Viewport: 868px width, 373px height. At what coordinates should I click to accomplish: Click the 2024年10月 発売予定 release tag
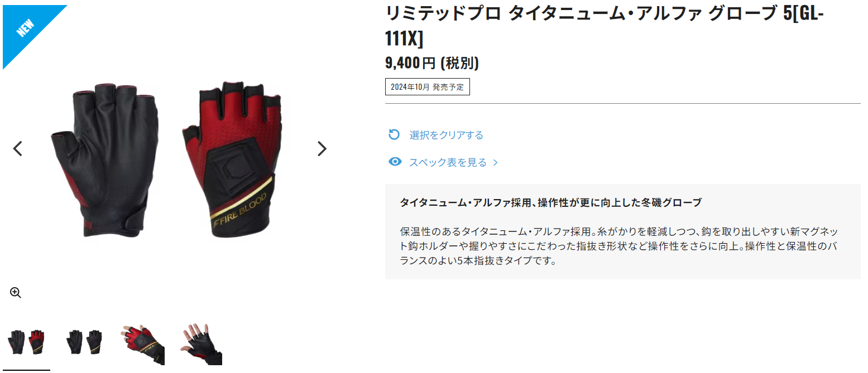428,87
